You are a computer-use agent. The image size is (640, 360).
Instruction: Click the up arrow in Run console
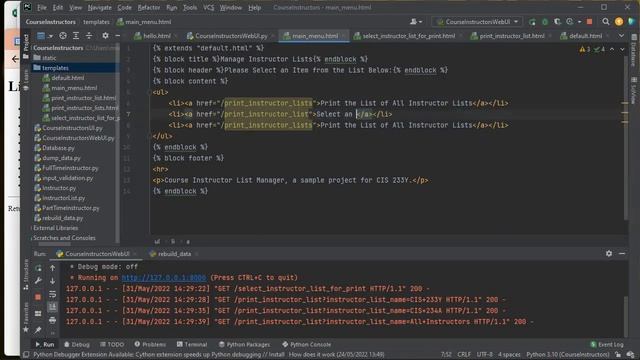click(53, 268)
